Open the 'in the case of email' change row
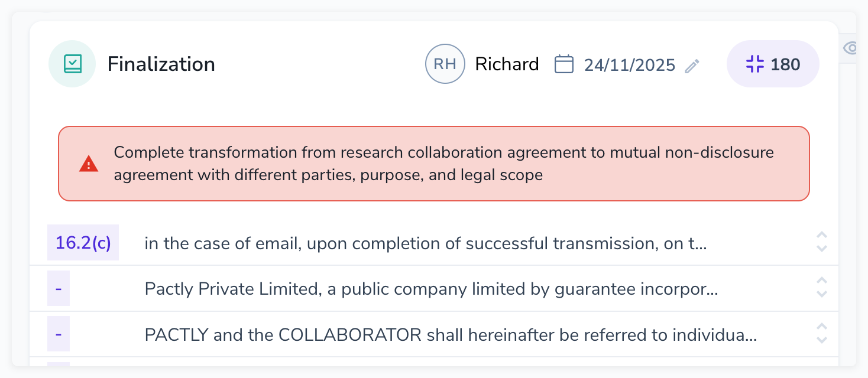 (x=425, y=243)
